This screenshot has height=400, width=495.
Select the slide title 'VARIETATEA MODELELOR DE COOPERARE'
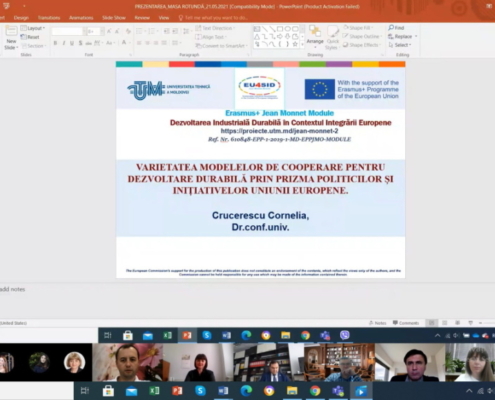[x=261, y=179]
